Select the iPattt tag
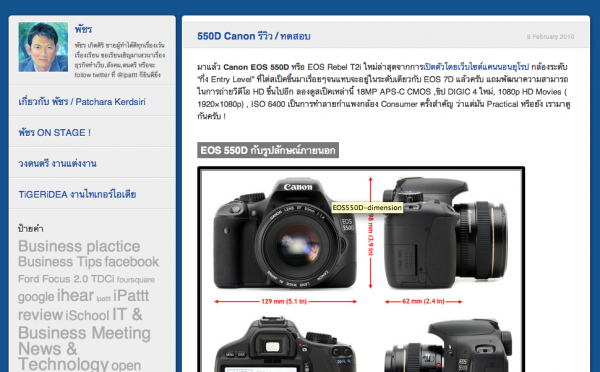Image resolution: width=600 pixels, height=372 pixels. tap(131, 295)
